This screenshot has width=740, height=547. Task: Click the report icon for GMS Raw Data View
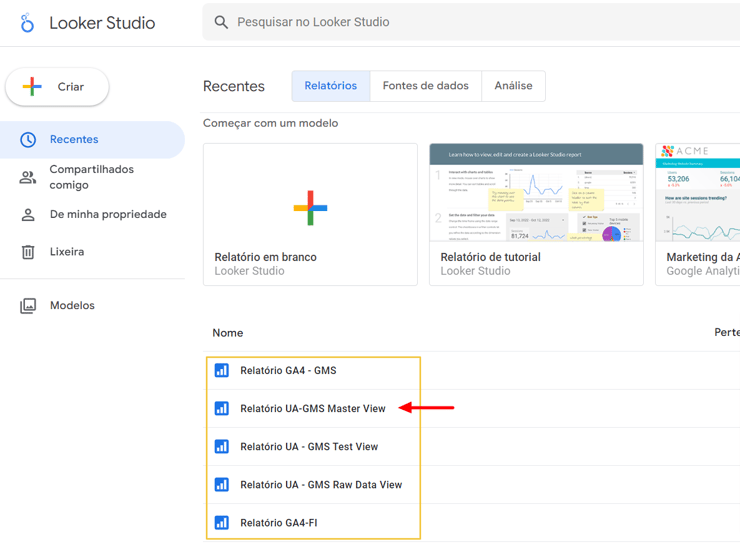(x=222, y=485)
